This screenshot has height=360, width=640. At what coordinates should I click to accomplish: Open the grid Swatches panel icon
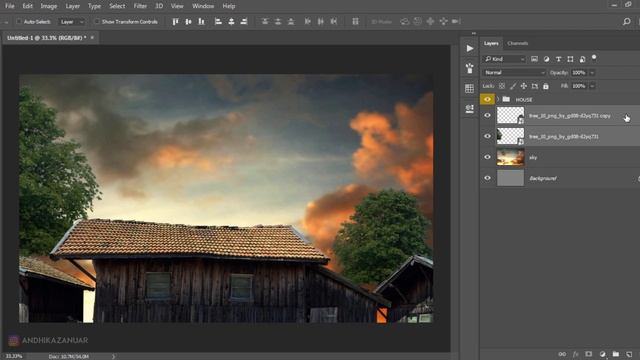[x=469, y=88]
